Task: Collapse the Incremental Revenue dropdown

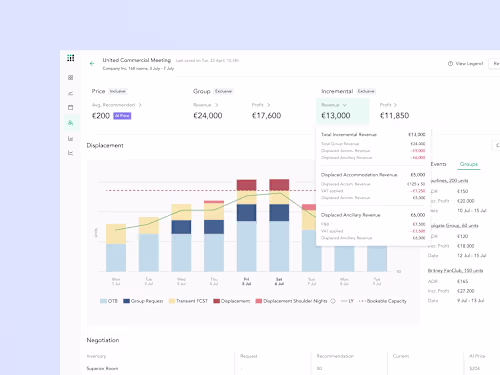Action: (x=345, y=105)
